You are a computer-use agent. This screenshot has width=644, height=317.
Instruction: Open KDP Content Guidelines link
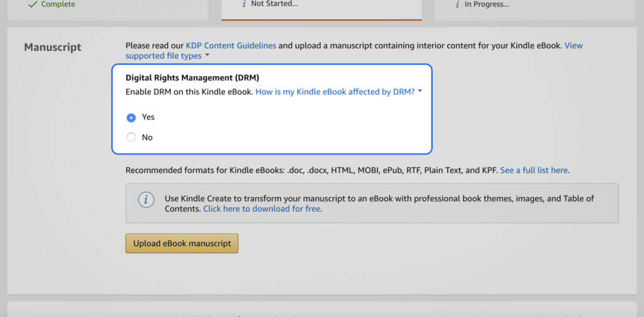click(231, 45)
